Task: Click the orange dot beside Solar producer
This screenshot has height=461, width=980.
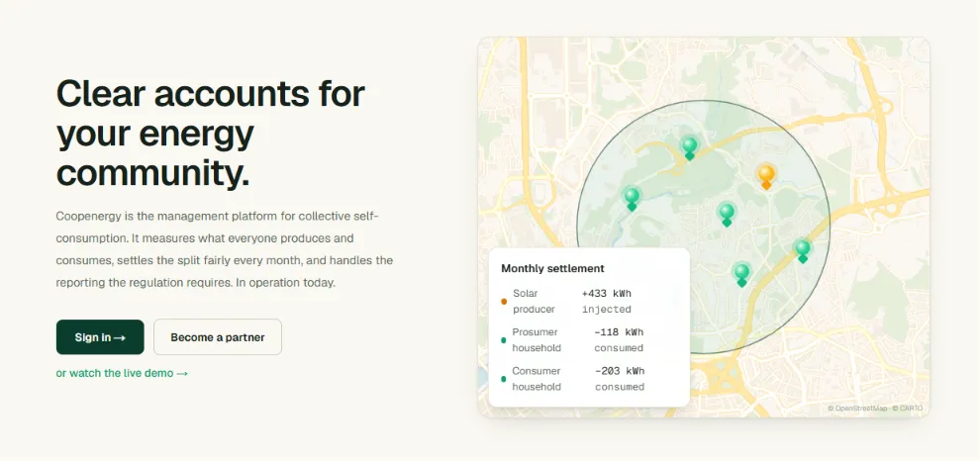Action: click(504, 301)
